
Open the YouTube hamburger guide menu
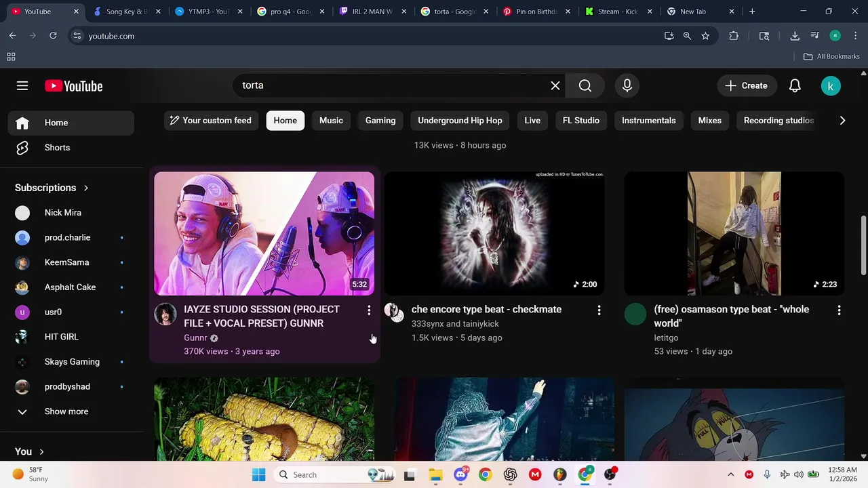pyautogui.click(x=22, y=85)
